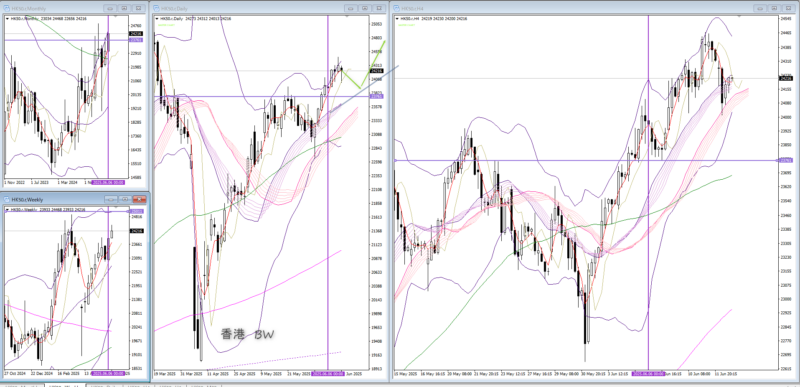This screenshot has height=387, width=800.
Task: Close the HK50.r,H4 chart window
Action: click(x=788, y=8)
